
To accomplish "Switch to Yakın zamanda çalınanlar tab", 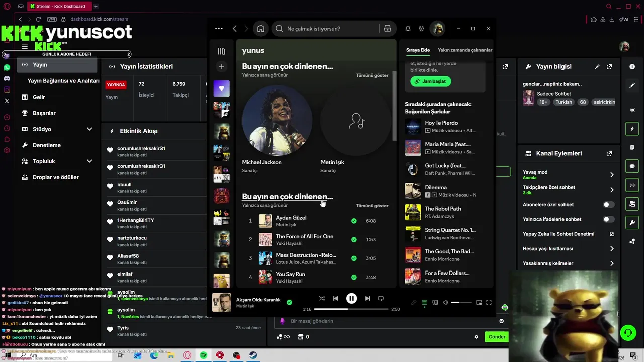I will (465, 50).
